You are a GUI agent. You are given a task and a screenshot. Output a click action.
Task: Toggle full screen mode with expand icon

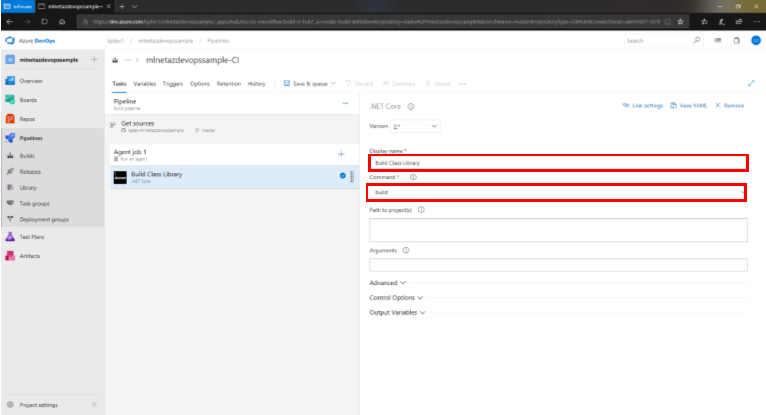coord(751,84)
